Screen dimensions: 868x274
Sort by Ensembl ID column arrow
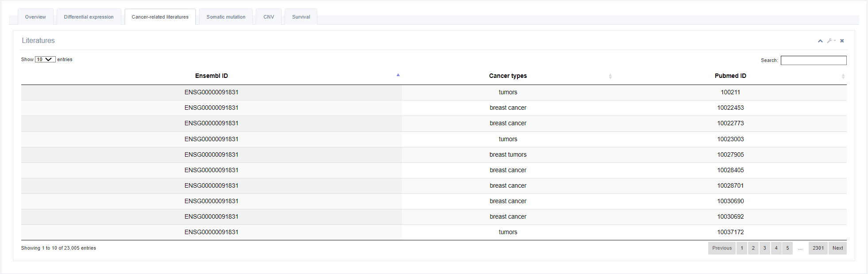pyautogui.click(x=398, y=75)
